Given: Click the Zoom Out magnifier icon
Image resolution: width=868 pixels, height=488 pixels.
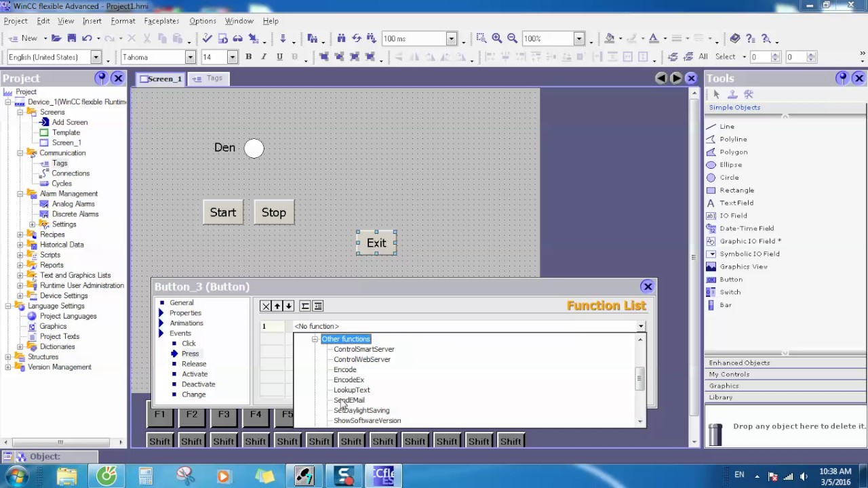Looking at the screenshot, I should pos(513,39).
